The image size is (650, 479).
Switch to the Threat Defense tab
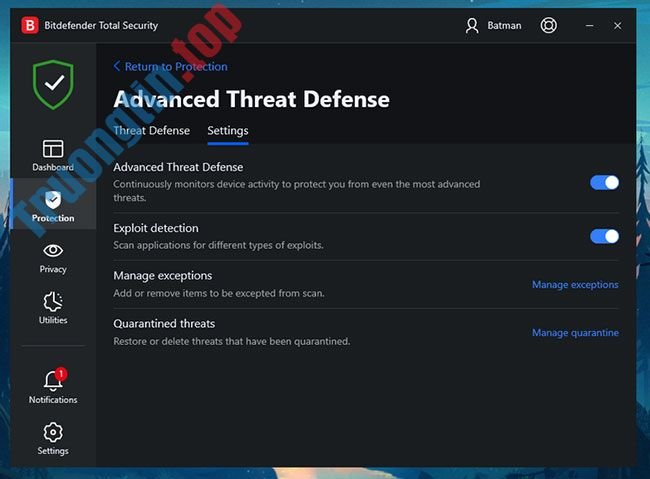click(152, 131)
